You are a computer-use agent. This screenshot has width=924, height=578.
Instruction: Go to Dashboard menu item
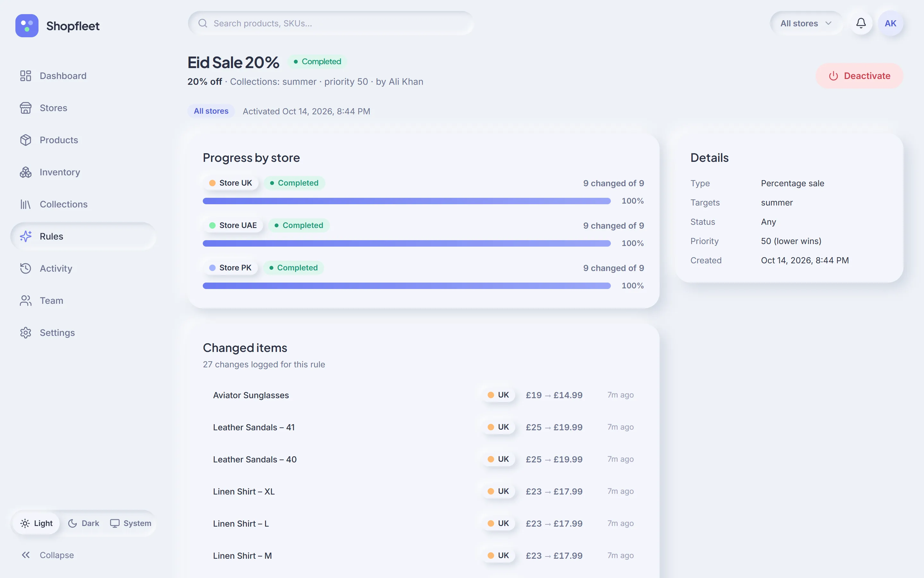[83, 76]
